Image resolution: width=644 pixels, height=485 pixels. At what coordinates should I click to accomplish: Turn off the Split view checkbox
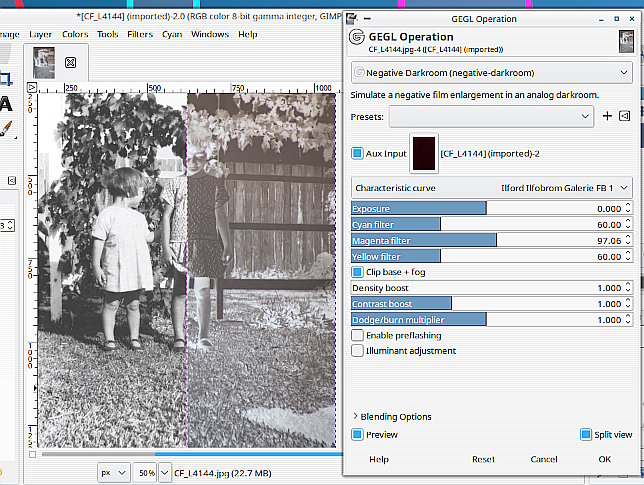586,435
